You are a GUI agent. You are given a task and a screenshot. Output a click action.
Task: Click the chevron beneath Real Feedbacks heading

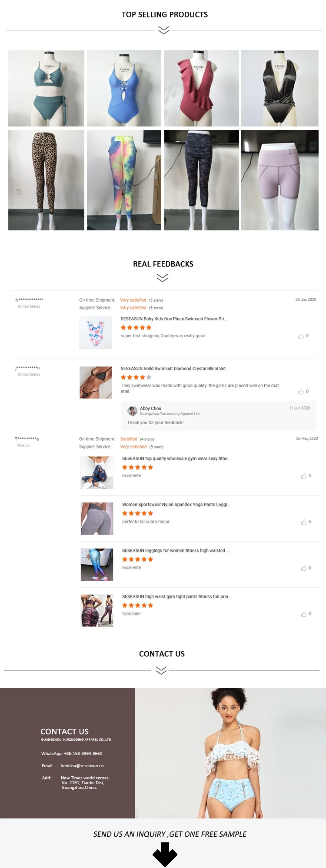pyautogui.click(x=162, y=278)
